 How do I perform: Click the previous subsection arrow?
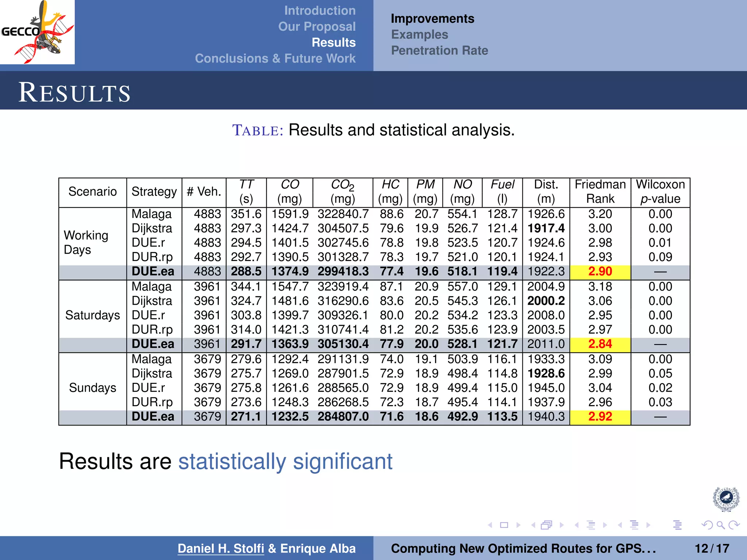point(577,525)
